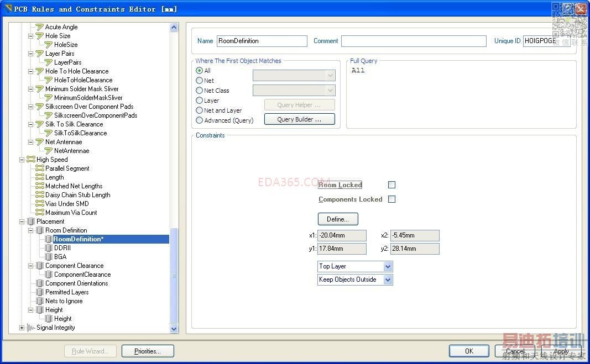This screenshot has height=364, width=590.
Task: Collapse the Room Definition tree node
Action: [x=31, y=230]
